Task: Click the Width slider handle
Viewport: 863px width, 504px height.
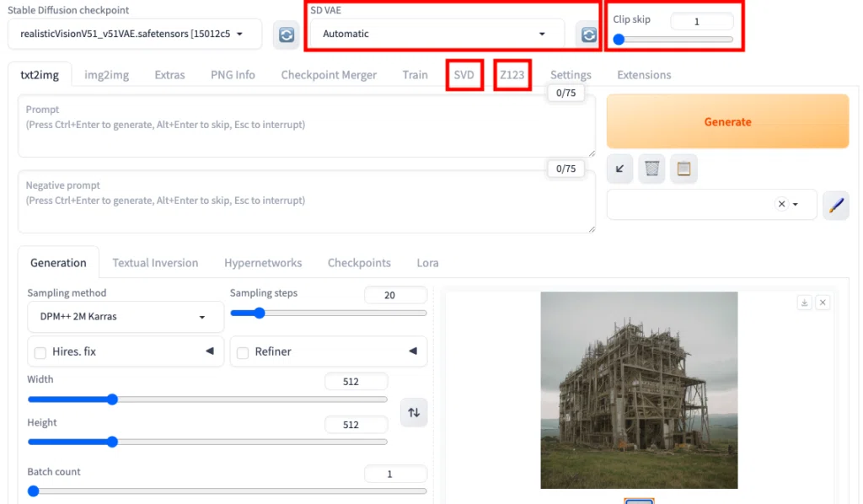Action: click(112, 399)
